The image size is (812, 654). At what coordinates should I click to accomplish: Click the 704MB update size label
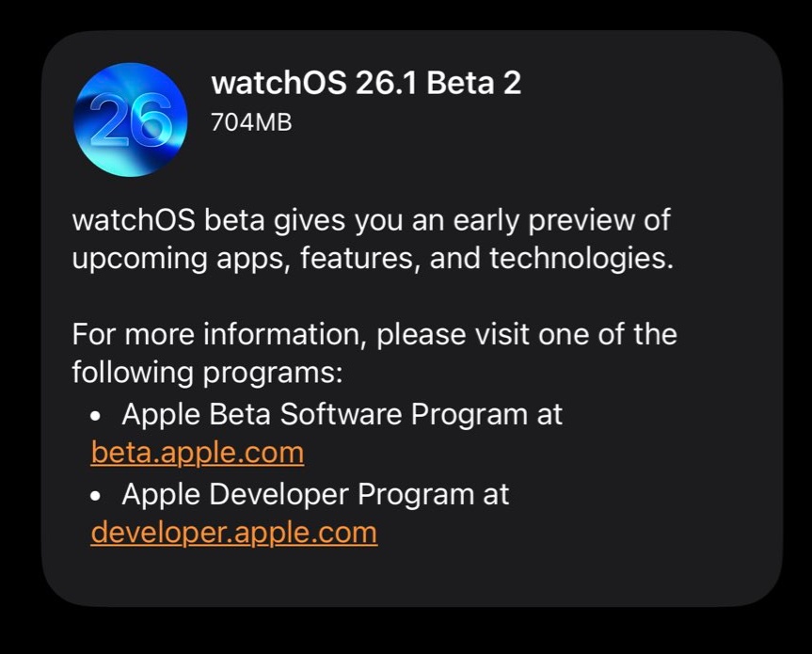point(251,122)
